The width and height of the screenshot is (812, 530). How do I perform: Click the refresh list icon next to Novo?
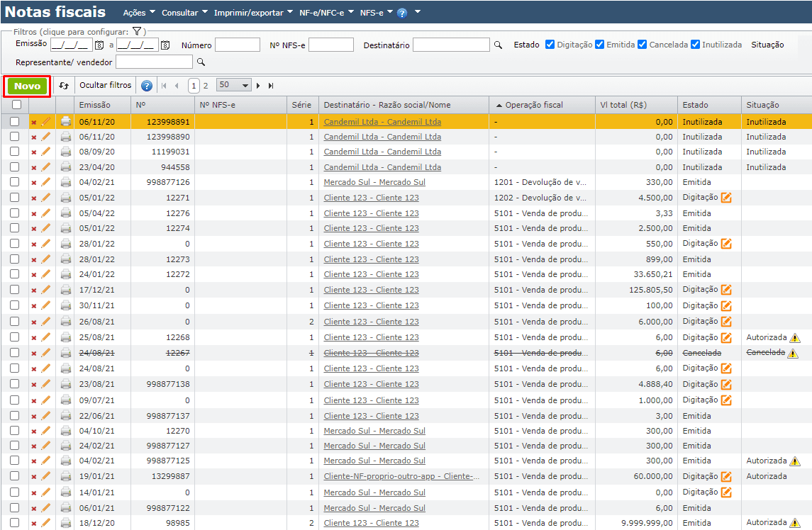pyautogui.click(x=64, y=86)
